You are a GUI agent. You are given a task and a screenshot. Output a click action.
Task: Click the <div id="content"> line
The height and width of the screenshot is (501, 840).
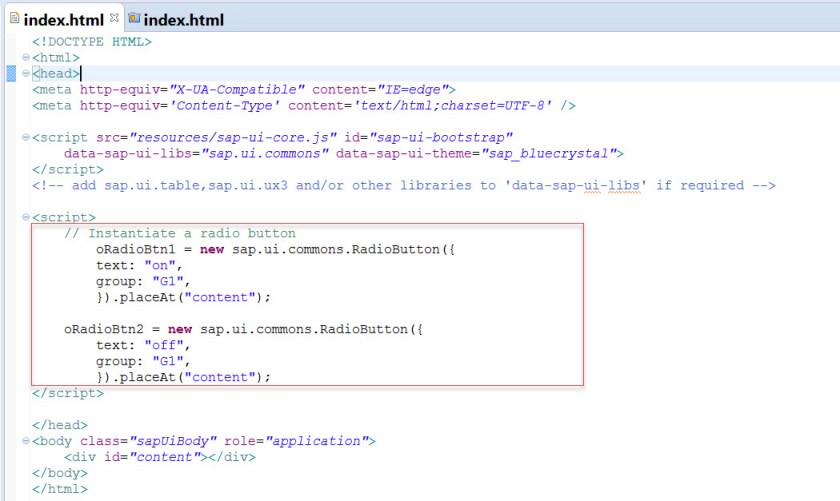coord(160,458)
